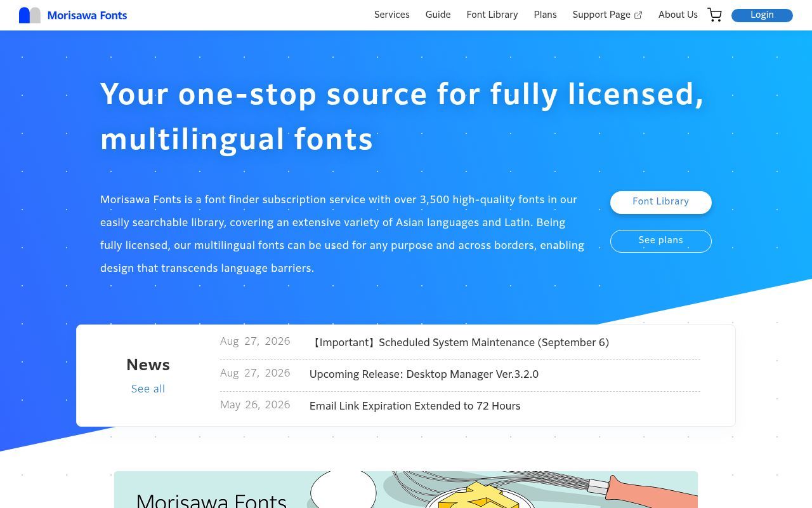Open the Services menu item

tap(392, 15)
